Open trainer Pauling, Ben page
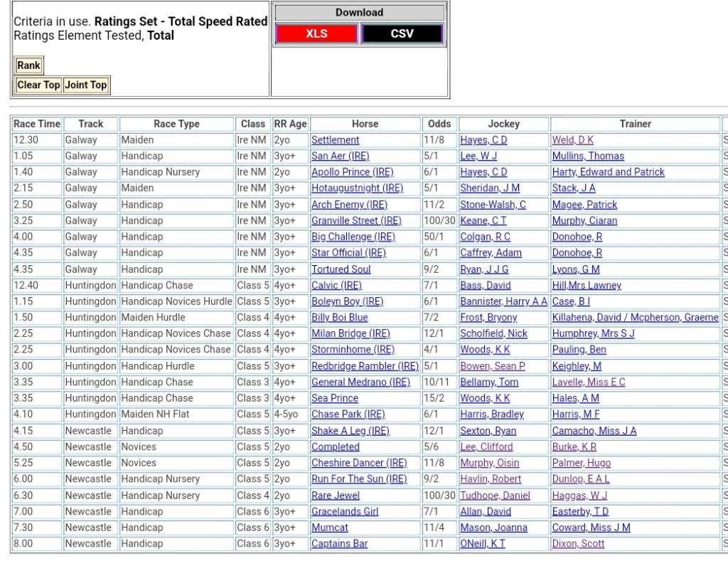The image size is (728, 563). coord(579,350)
